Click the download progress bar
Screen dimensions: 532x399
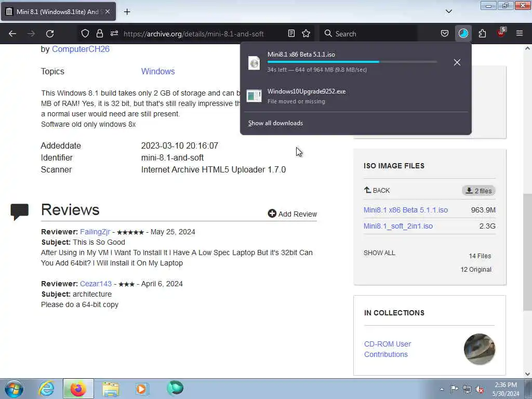[352, 62]
